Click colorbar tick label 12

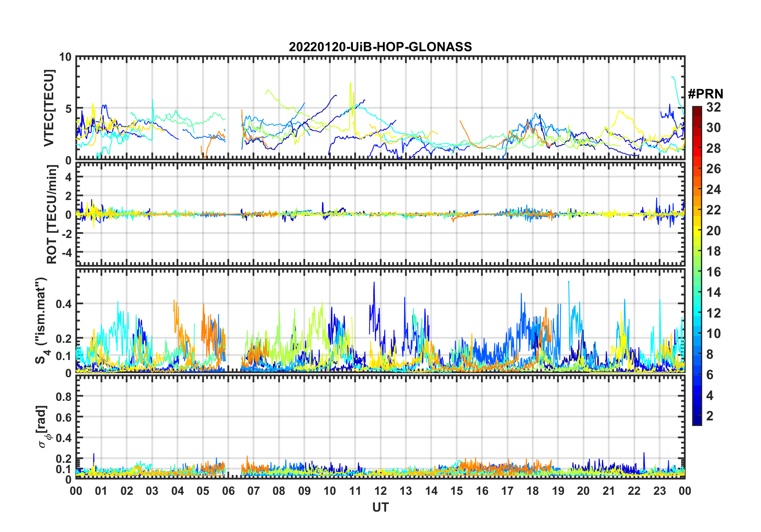click(x=713, y=313)
